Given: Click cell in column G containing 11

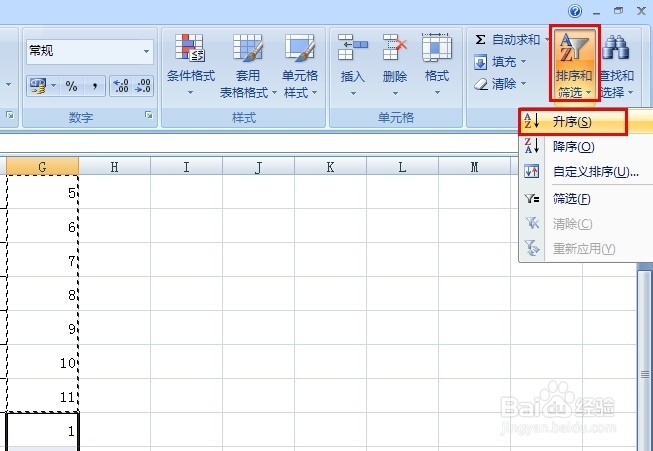Looking at the screenshot, I should pos(42,396).
